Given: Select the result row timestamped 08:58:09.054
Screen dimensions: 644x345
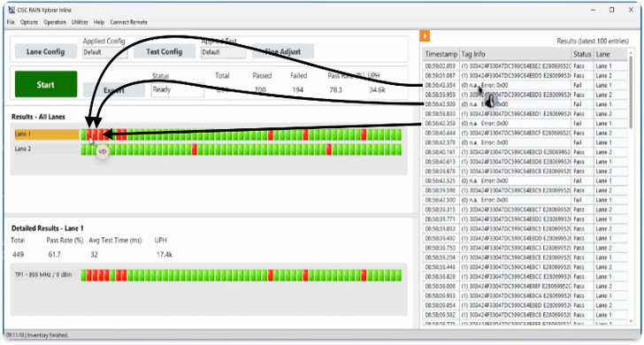Looking at the screenshot, I should [525, 305].
